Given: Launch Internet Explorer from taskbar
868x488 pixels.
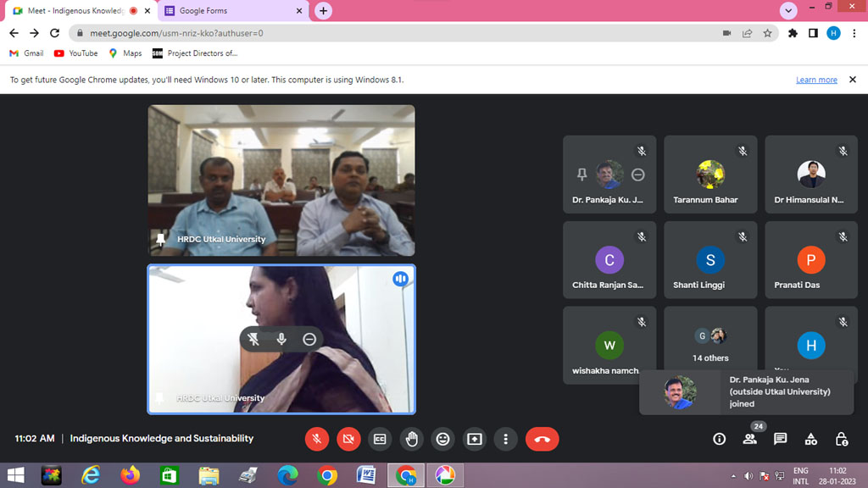Looking at the screenshot, I should point(91,475).
